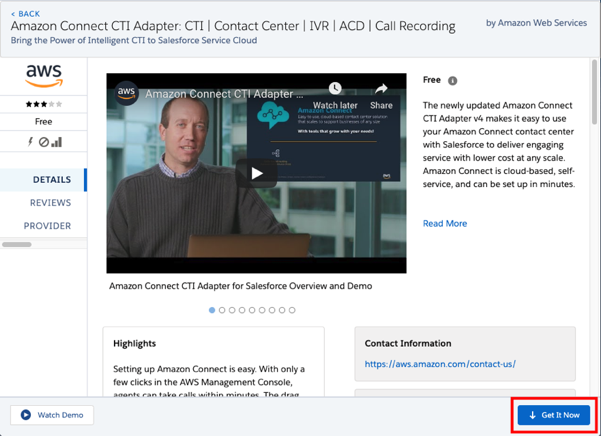Select the fourth carousel dot
The width and height of the screenshot is (601, 436).
pyautogui.click(x=242, y=310)
